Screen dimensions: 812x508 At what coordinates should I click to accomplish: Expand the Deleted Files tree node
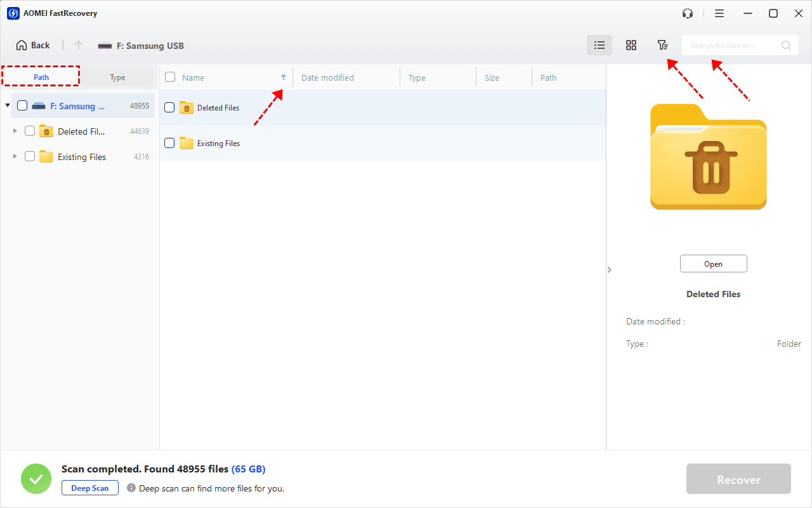tap(15, 131)
